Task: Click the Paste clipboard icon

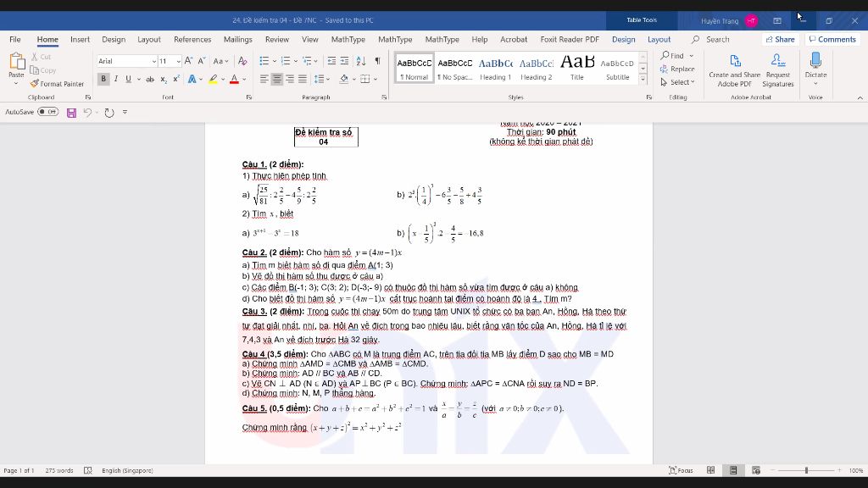Action: pyautogui.click(x=17, y=61)
